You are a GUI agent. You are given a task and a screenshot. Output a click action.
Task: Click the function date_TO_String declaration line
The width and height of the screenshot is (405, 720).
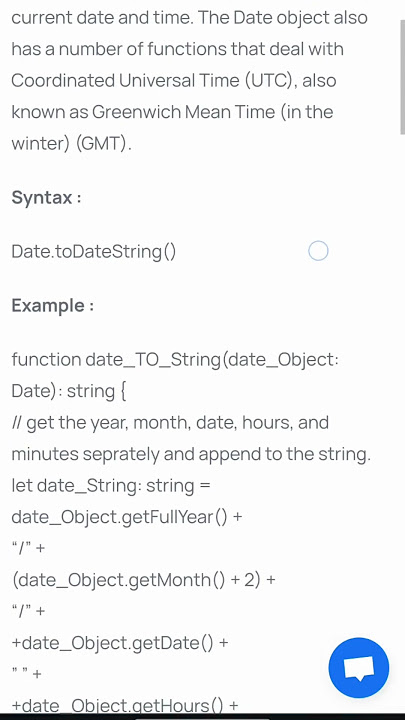(x=175, y=360)
